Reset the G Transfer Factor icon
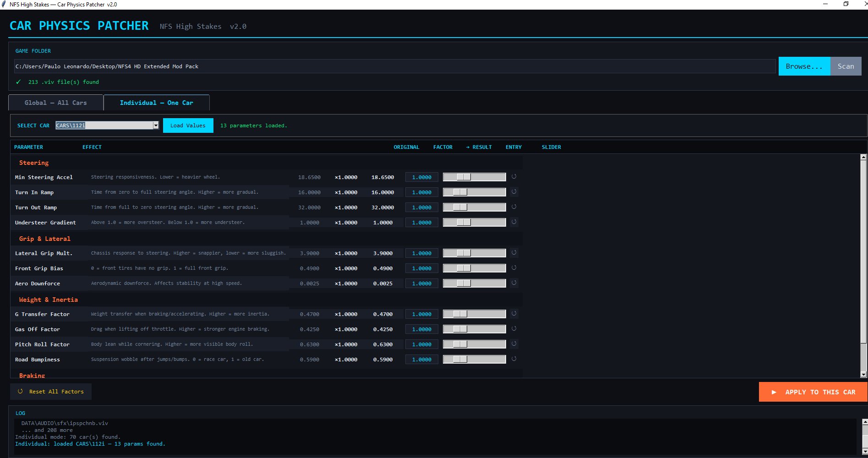Image resolution: width=868 pixels, height=458 pixels. (x=514, y=314)
